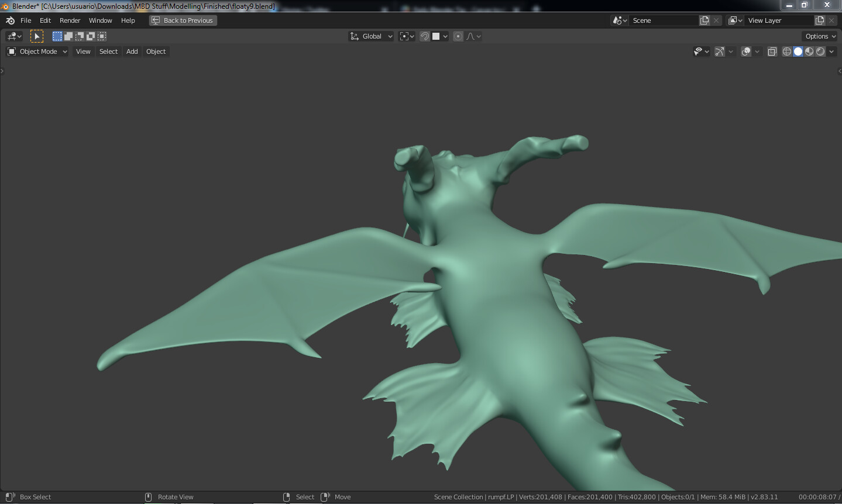Open object type visibility dropdown
Screen dimensions: 842x504
[x=701, y=51]
